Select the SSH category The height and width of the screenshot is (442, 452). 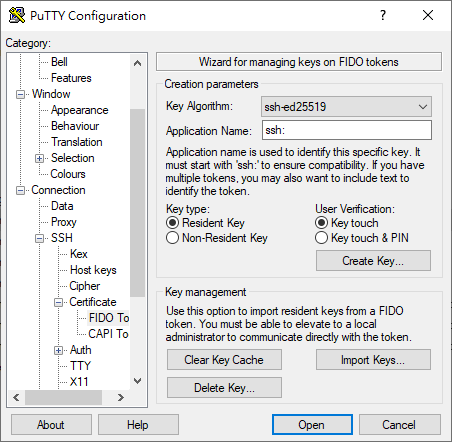pos(62,238)
